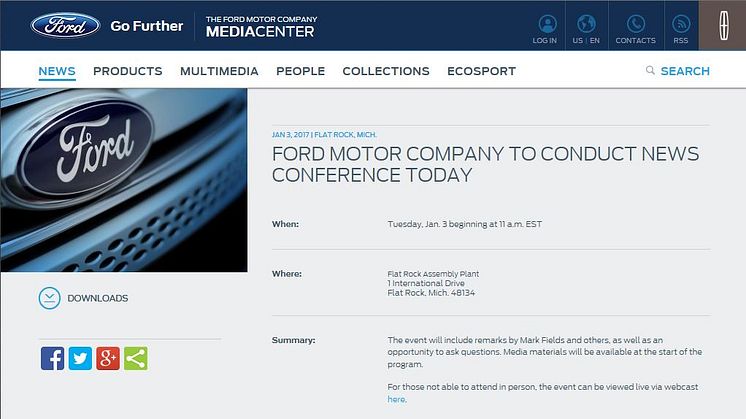Viewport: 746px width, 419px height.
Task: Click the US | EN globe icon
Action: (587, 24)
